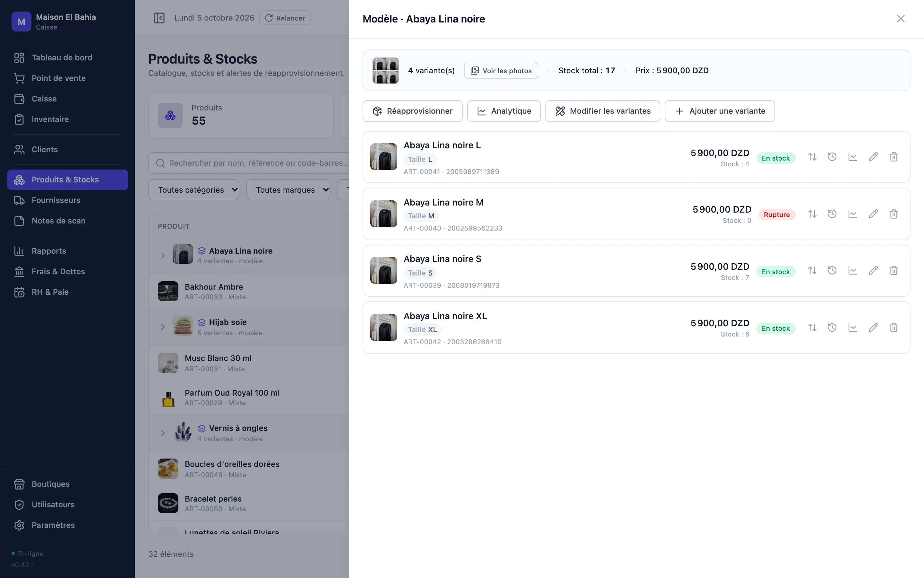Expand Abaya Lina noire model row chevron
The width and height of the screenshot is (924, 578).
pyautogui.click(x=163, y=255)
